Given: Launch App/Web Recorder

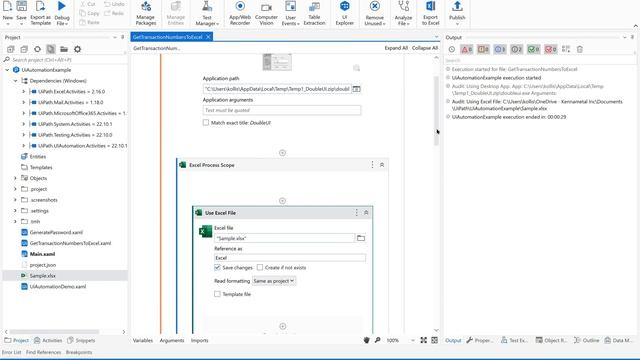Looking at the screenshot, I should tap(240, 7).
